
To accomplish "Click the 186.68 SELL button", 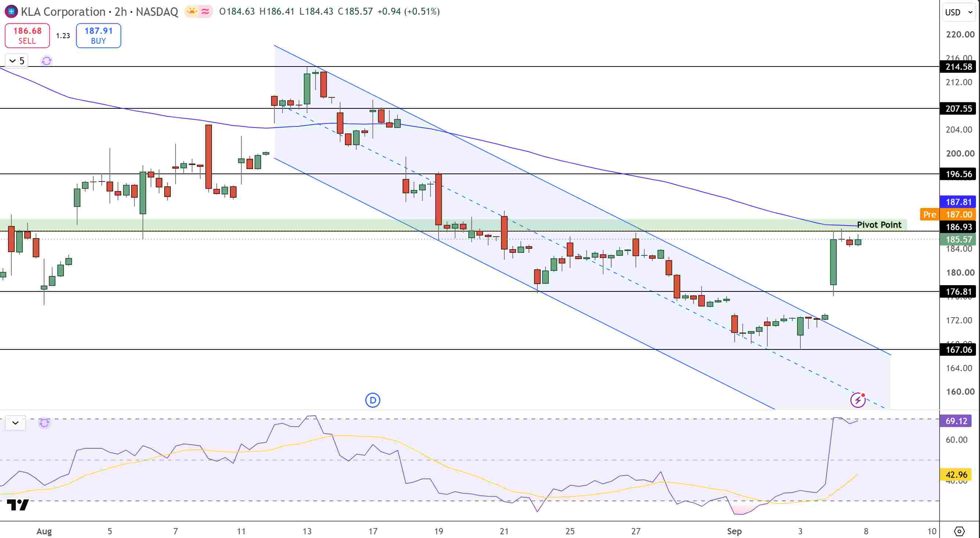I will point(27,35).
